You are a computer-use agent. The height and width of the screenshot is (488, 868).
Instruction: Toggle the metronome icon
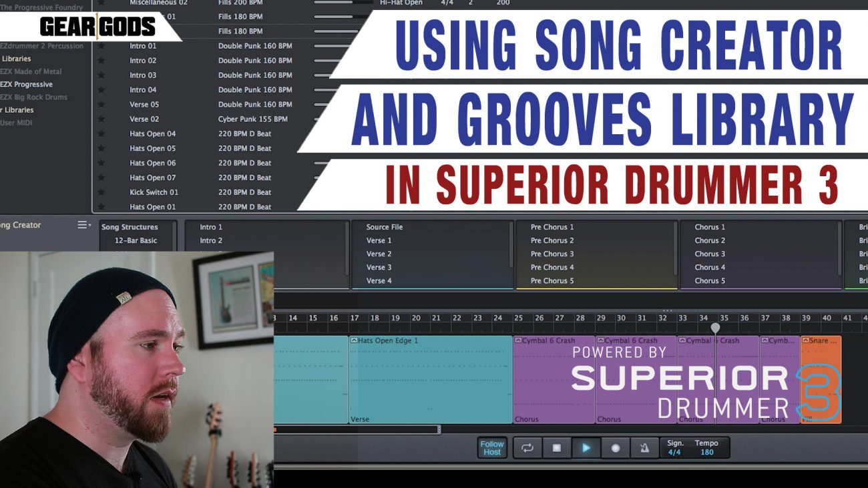(x=644, y=448)
